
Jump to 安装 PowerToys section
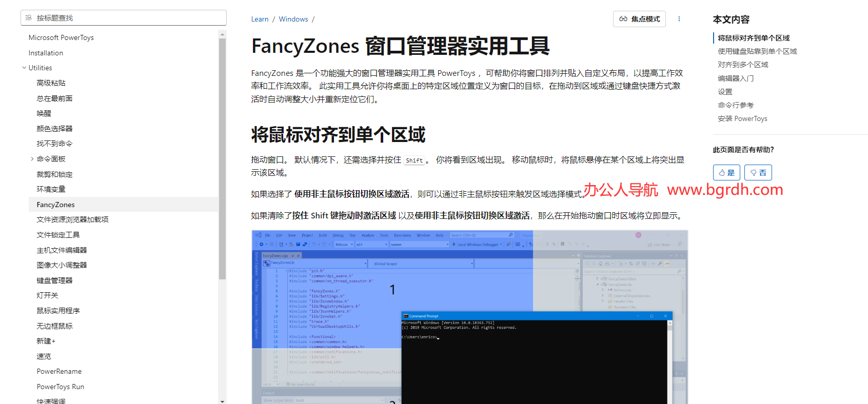click(x=742, y=118)
